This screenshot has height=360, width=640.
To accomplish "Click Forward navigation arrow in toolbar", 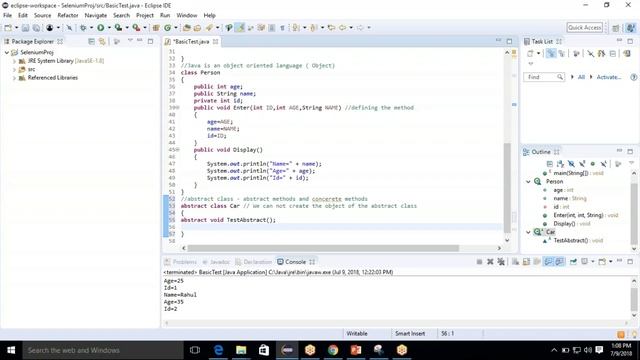I will [360, 28].
